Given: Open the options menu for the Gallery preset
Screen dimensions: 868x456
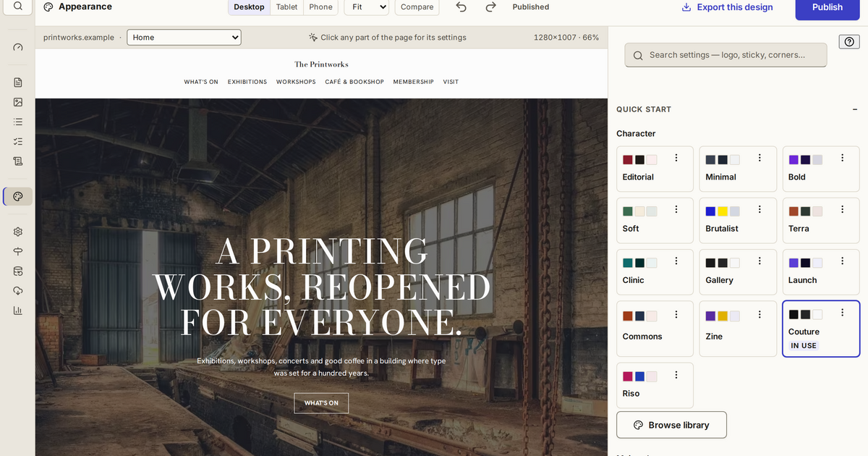Looking at the screenshot, I should (759, 261).
